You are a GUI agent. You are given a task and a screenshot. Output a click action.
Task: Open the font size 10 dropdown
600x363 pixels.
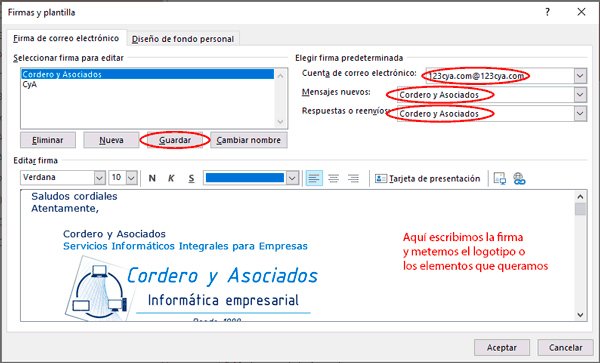131,178
